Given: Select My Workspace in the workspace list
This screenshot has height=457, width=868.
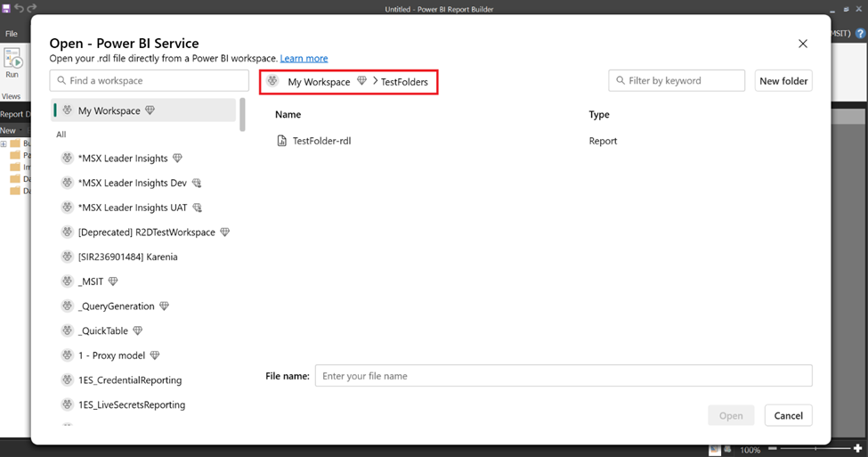Looking at the screenshot, I should 144,110.
